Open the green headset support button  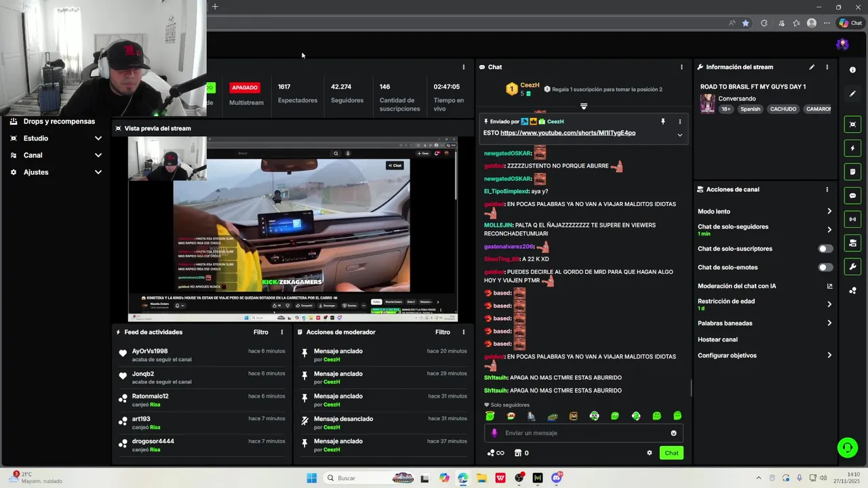coord(847,447)
